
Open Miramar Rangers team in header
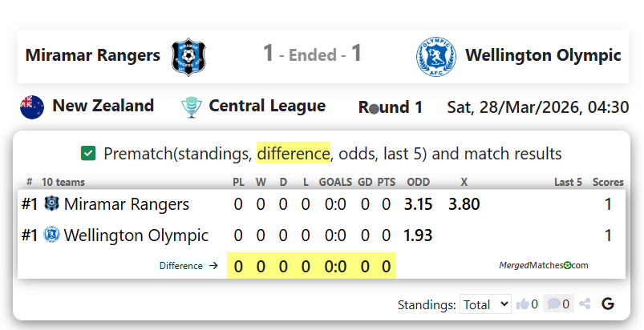pyautogui.click(x=92, y=55)
